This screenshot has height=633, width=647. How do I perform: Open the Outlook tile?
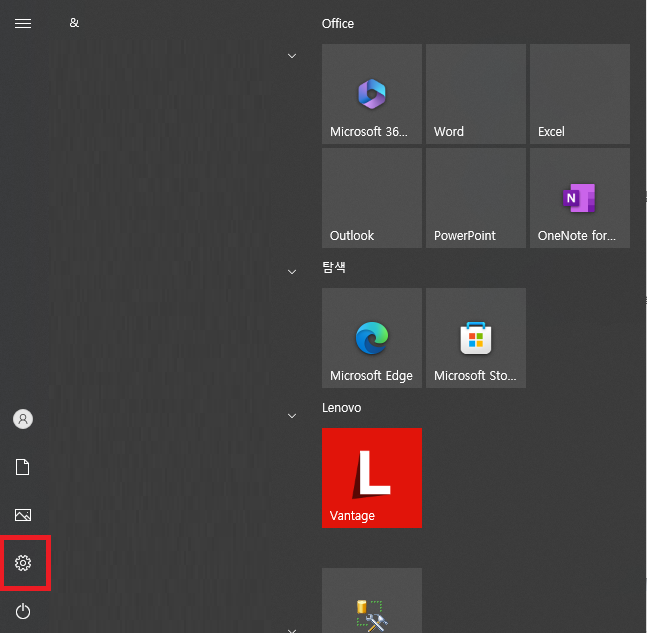click(x=372, y=198)
